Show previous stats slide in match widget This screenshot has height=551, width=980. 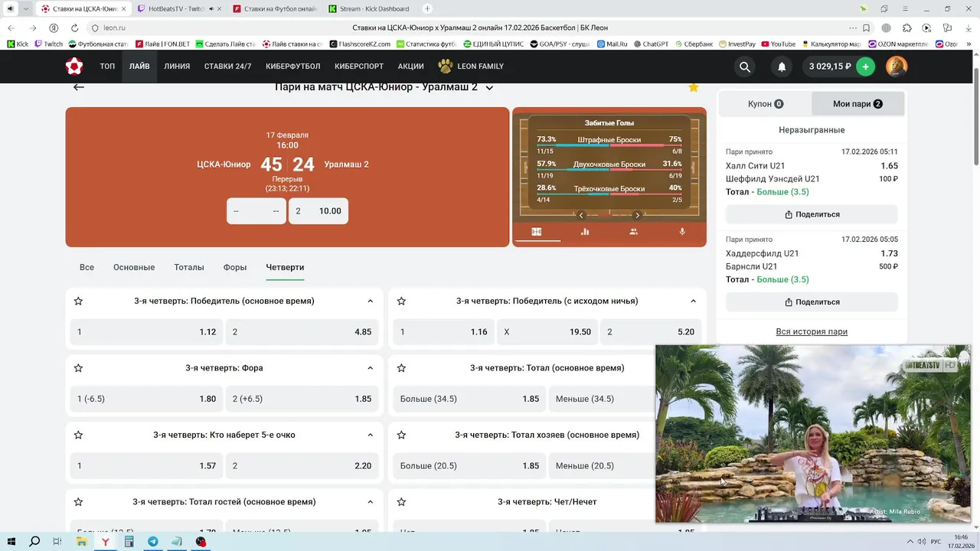pos(581,215)
